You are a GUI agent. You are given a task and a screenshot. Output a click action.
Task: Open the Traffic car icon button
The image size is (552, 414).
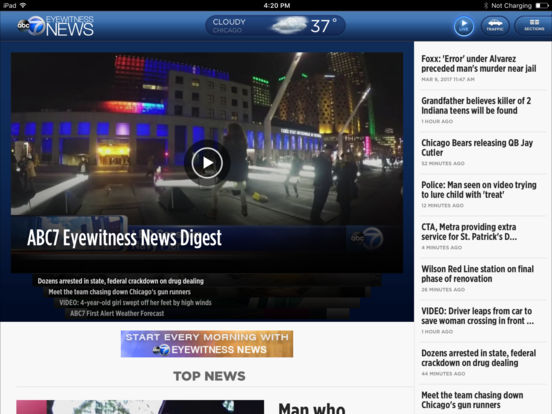[x=495, y=25]
